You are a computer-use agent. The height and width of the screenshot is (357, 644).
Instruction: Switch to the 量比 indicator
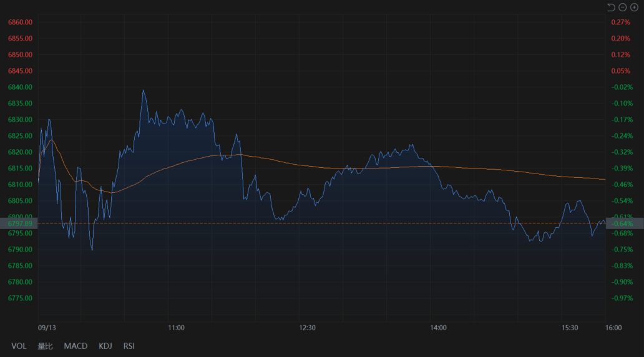45,346
